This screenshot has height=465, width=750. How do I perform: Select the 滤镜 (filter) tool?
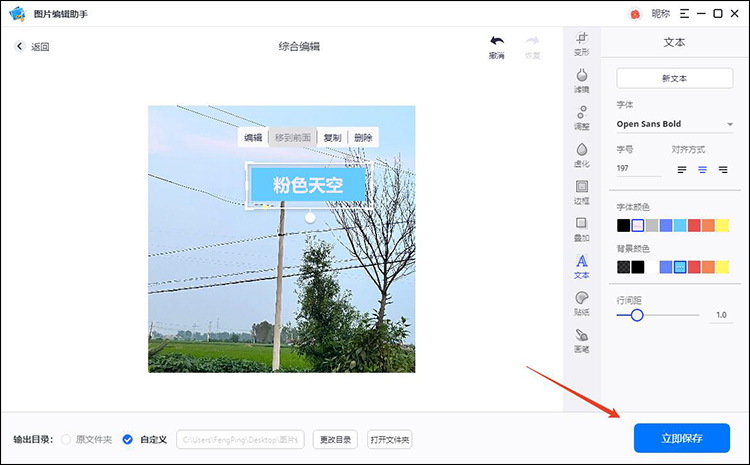tap(582, 80)
